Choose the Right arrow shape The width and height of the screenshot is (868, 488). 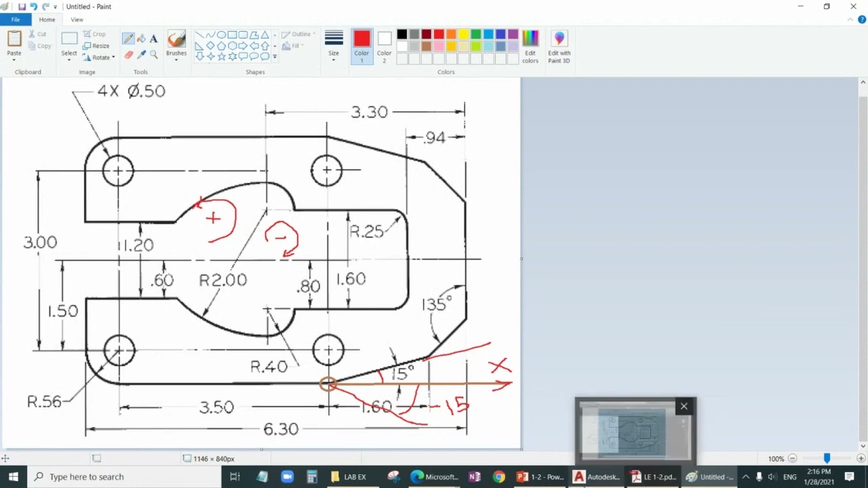[x=243, y=46]
